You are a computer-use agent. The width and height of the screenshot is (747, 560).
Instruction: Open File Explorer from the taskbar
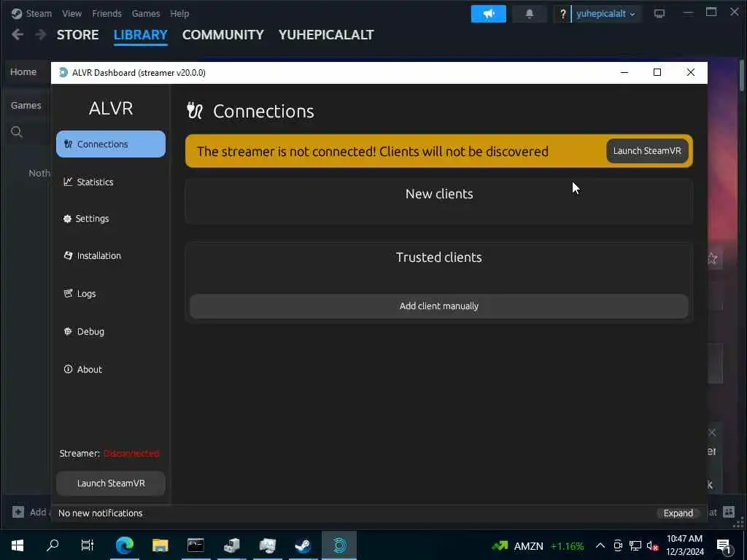(x=160, y=545)
